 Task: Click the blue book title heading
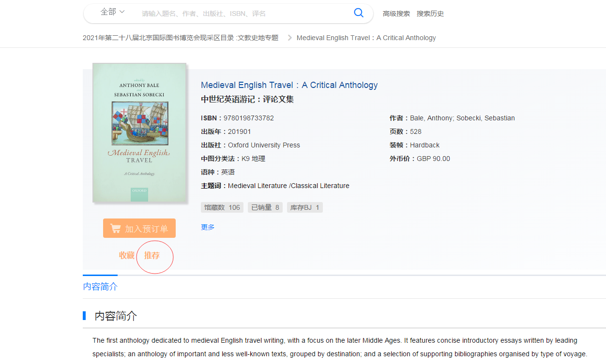[x=289, y=85]
